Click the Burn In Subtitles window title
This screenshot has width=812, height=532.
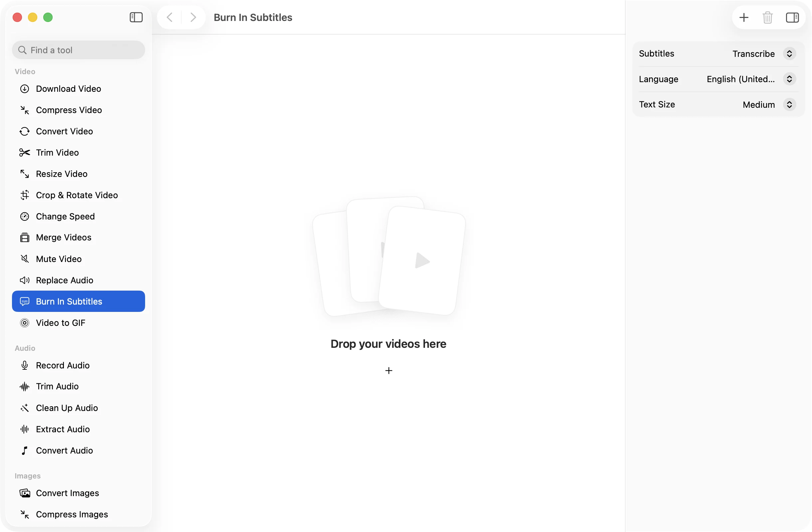[253, 17]
